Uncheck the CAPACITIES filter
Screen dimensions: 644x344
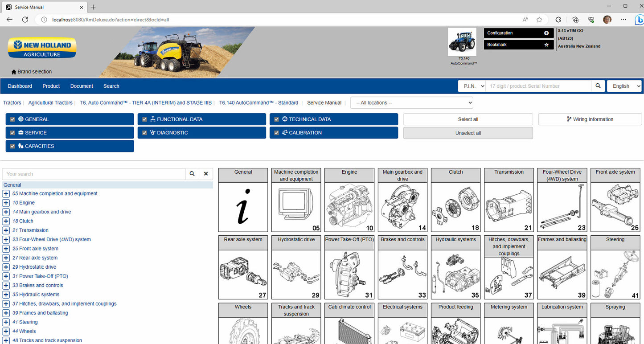click(12, 146)
